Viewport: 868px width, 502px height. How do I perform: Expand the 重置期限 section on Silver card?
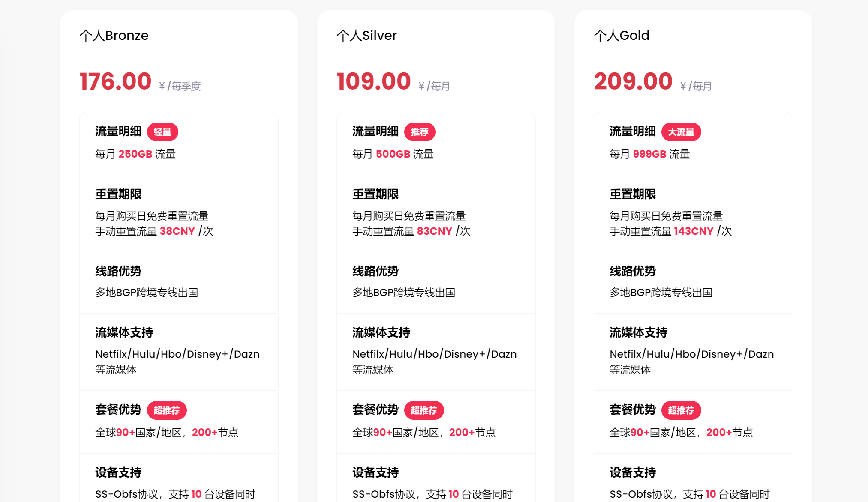pyautogui.click(x=375, y=194)
